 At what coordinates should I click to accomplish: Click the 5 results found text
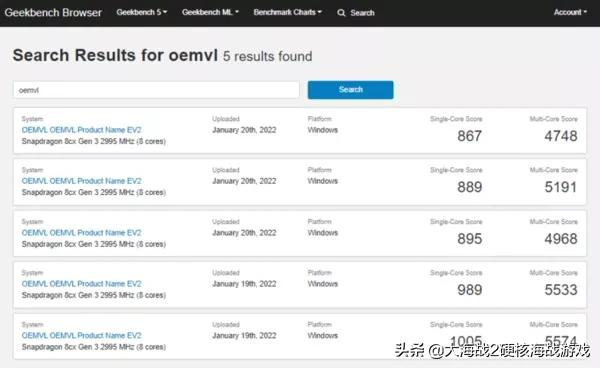point(267,57)
